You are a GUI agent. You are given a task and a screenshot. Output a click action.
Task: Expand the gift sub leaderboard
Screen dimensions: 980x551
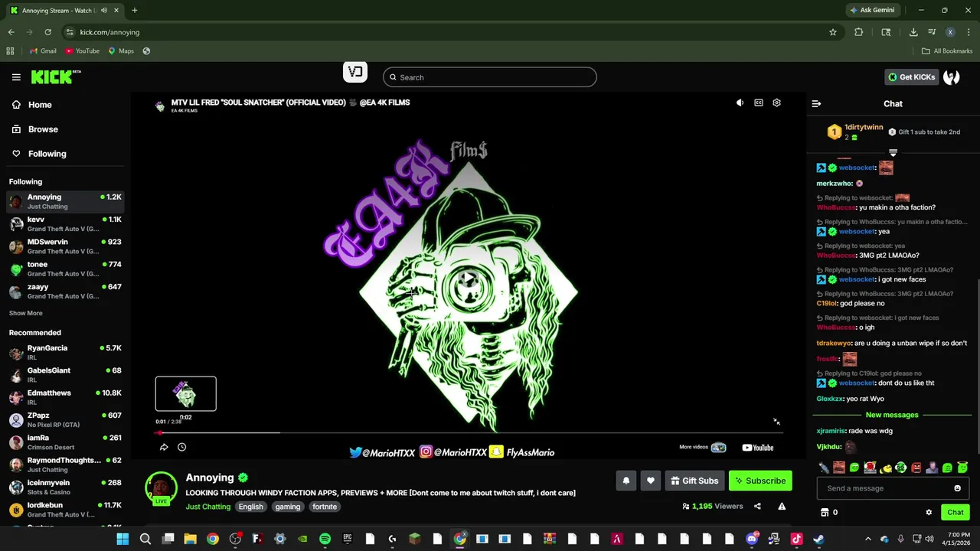tap(893, 153)
